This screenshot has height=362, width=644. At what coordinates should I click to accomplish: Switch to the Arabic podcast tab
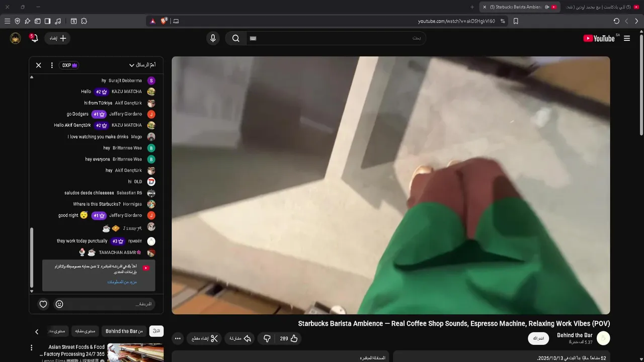tap(602, 7)
